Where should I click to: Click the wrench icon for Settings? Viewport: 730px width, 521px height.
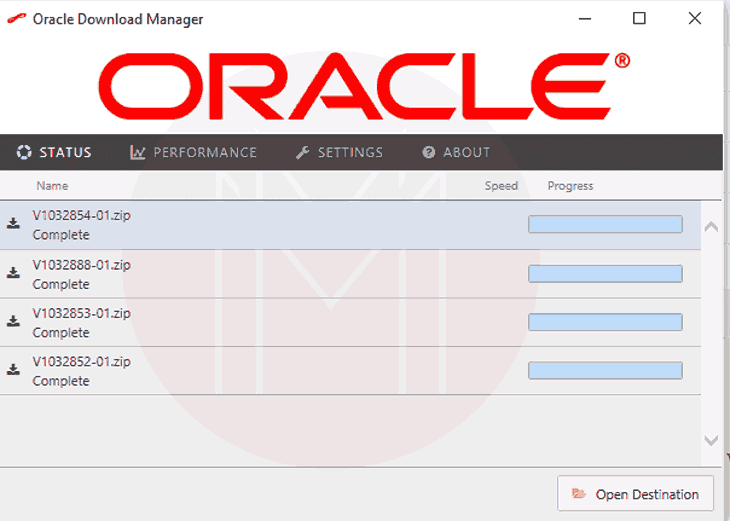click(x=303, y=153)
